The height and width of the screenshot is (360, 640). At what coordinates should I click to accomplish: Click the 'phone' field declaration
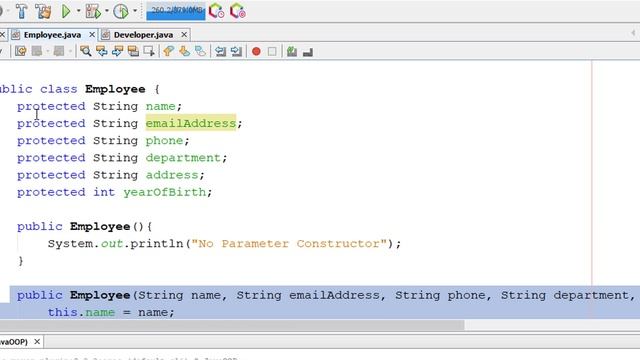(164, 141)
